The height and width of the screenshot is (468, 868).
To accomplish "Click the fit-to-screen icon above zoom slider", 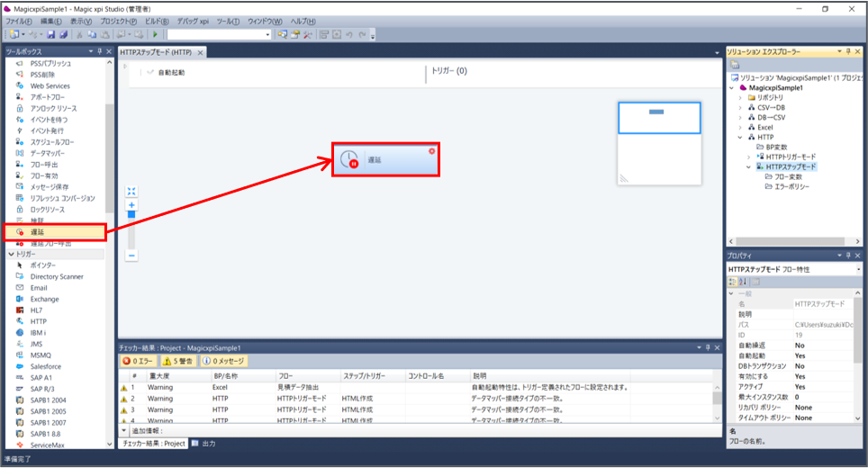I will click(x=131, y=191).
